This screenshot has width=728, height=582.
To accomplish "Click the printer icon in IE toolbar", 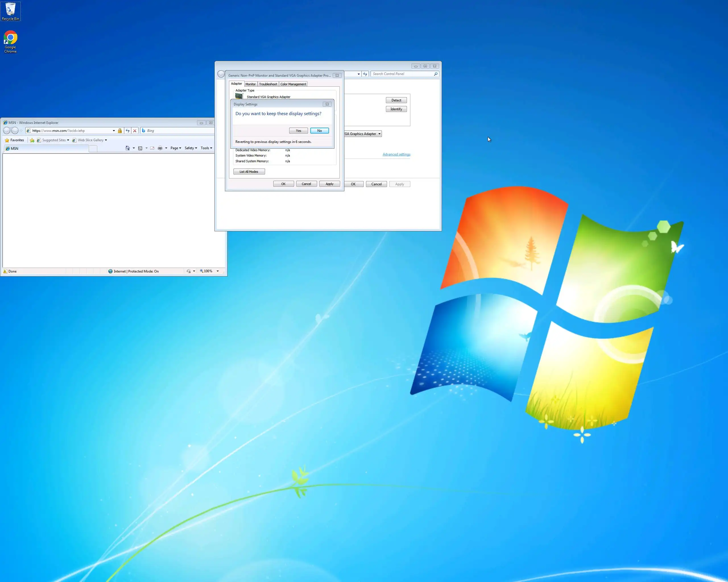I will click(160, 148).
